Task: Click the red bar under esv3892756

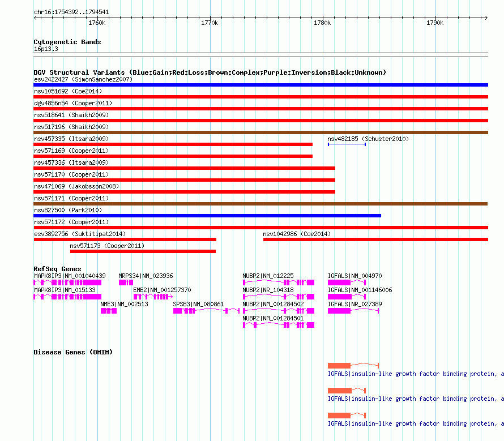Action: pos(125,239)
